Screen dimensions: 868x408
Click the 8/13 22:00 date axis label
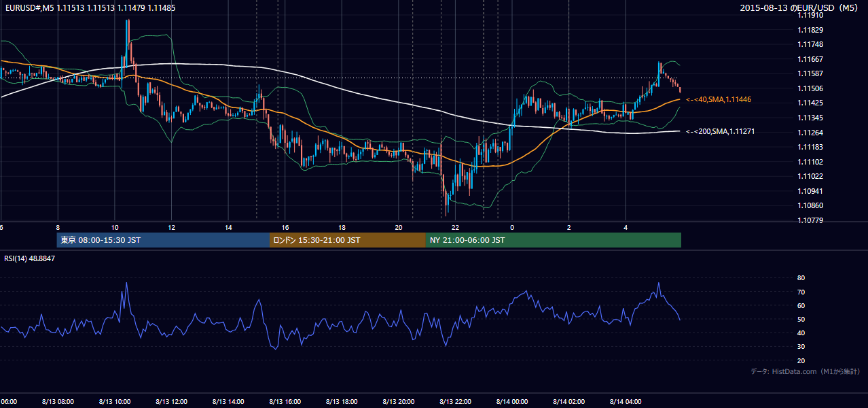tap(456, 401)
